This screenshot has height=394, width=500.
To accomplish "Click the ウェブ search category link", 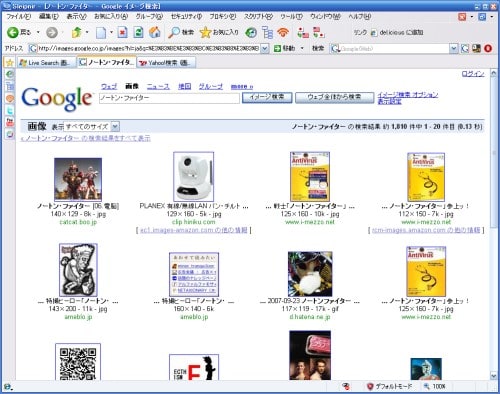I will (109, 86).
